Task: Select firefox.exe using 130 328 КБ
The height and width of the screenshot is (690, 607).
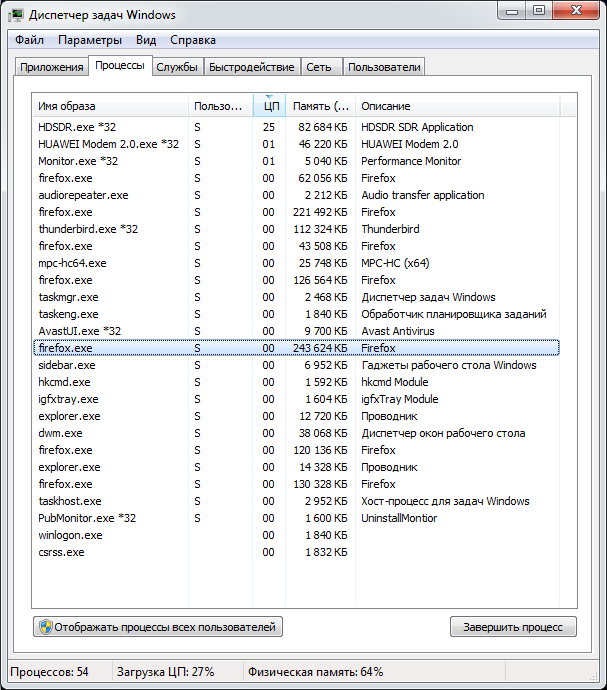Action: coord(296,484)
